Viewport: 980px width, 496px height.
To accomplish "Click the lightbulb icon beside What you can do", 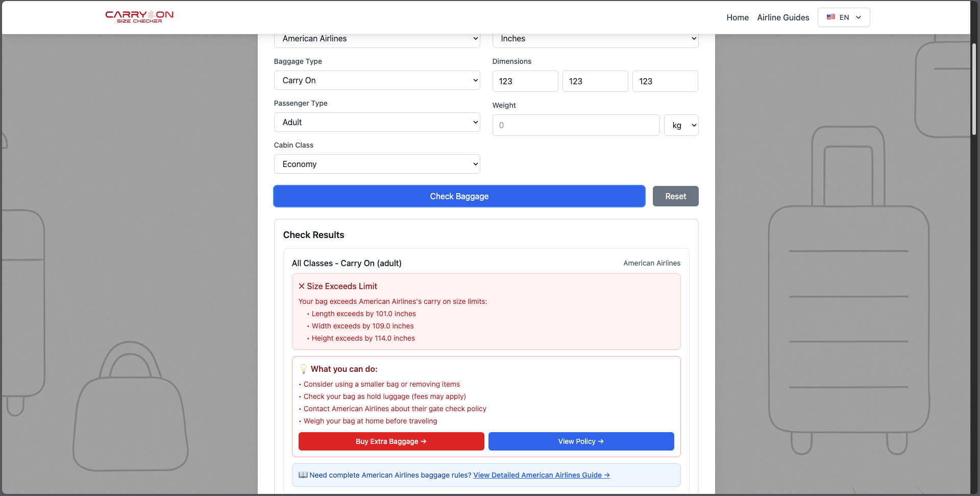I will coord(304,369).
